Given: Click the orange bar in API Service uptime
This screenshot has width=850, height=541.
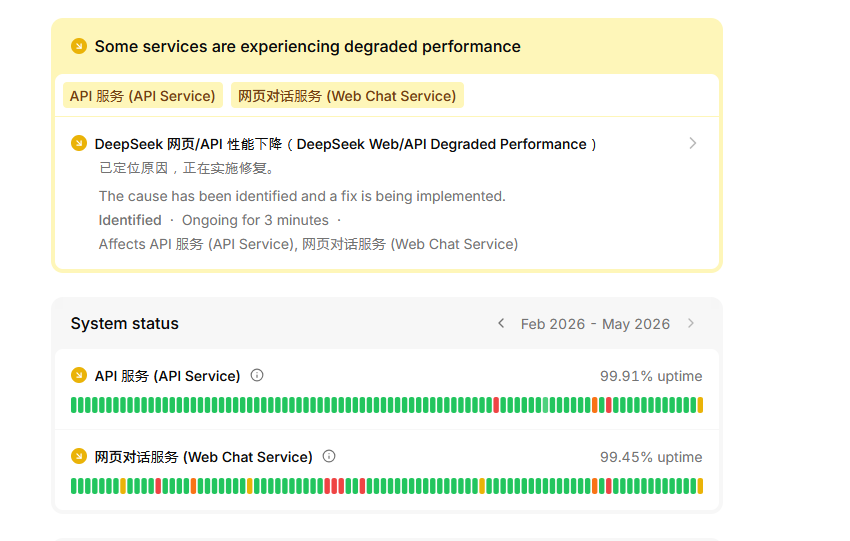Looking at the screenshot, I should (595, 405).
